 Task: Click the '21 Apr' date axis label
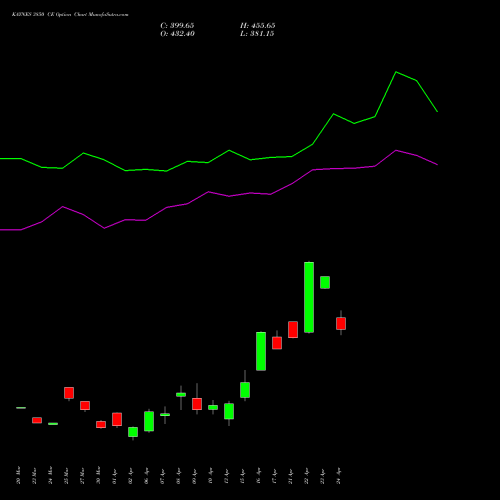[x=290, y=475]
